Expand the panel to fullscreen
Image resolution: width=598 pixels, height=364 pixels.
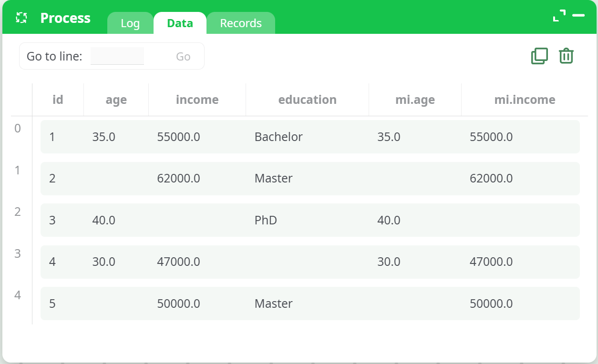point(559,16)
